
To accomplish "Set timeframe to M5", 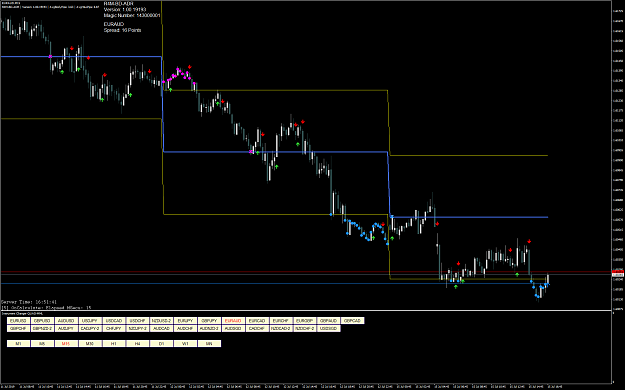I will click(x=42, y=344).
